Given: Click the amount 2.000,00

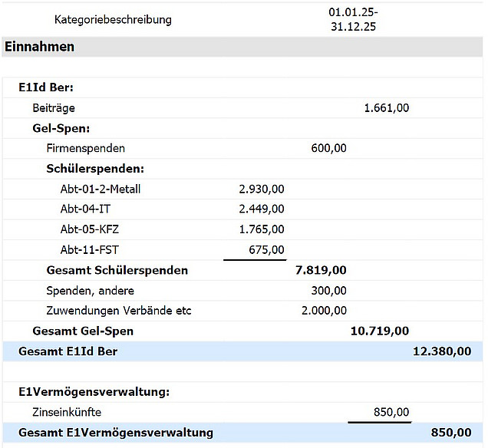Looking at the screenshot, I should [324, 311].
